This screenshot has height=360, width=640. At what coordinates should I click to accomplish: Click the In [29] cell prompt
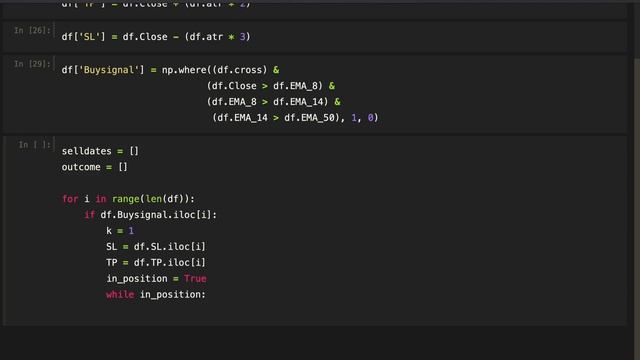click(x=32, y=64)
